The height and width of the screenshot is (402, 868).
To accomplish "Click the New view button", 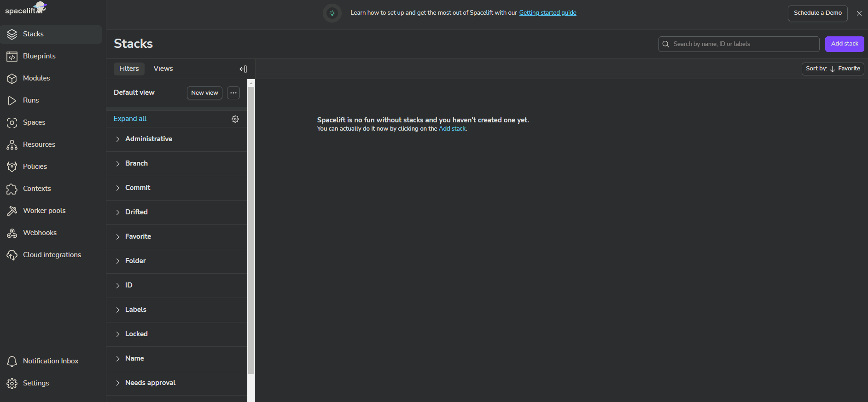I will 204,93.
